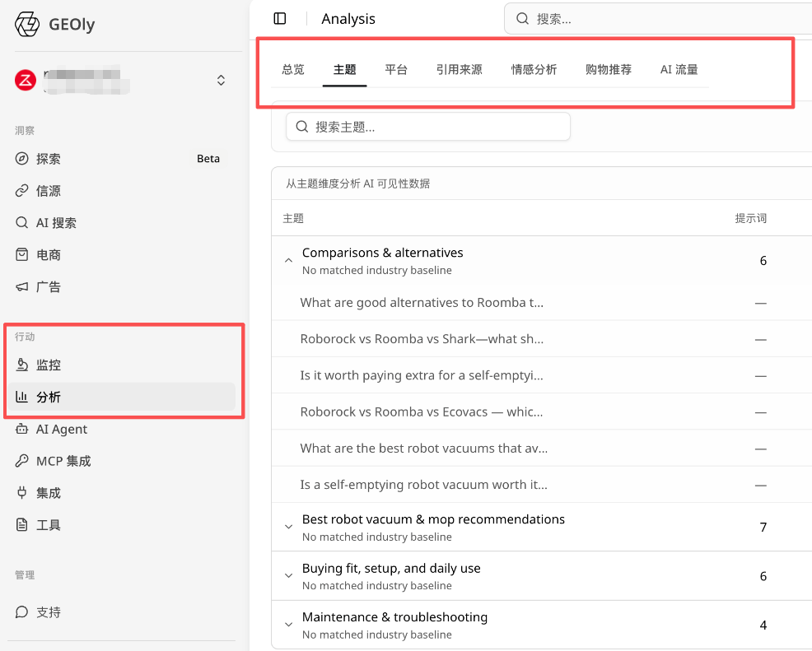The height and width of the screenshot is (651, 812).
Task: Open prompt 'What are the best robot vacuums'
Action: coord(423,449)
